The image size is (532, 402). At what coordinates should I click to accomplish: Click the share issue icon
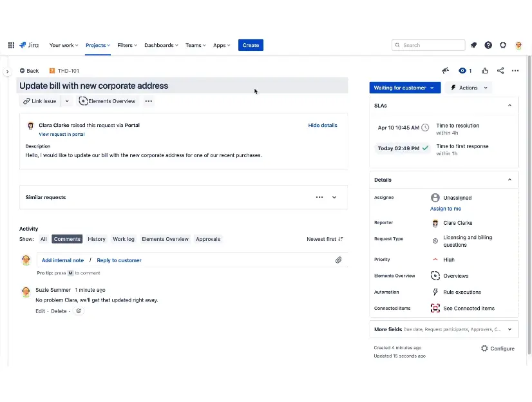point(500,71)
